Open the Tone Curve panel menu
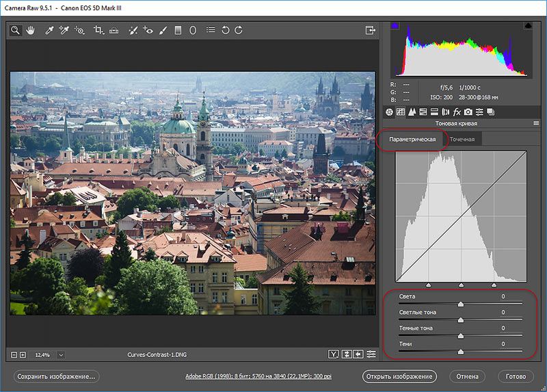This screenshot has height=392, width=547. tap(537, 123)
